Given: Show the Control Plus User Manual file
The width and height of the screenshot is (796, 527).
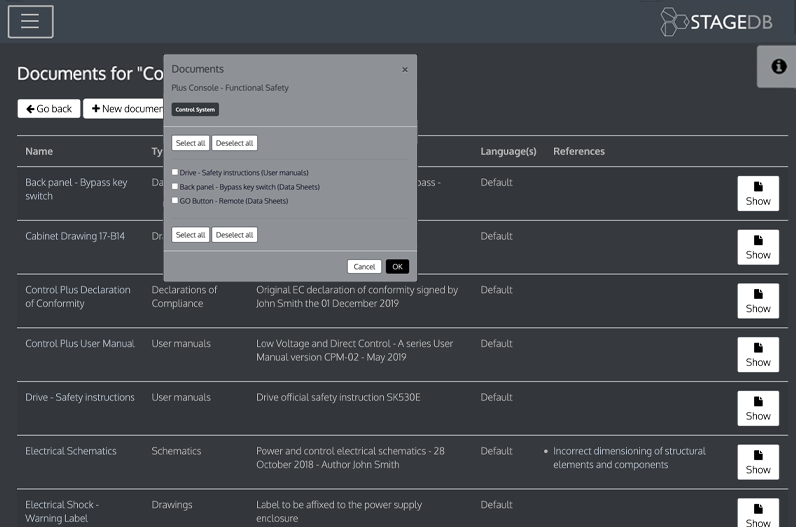Looking at the screenshot, I should tap(757, 355).
